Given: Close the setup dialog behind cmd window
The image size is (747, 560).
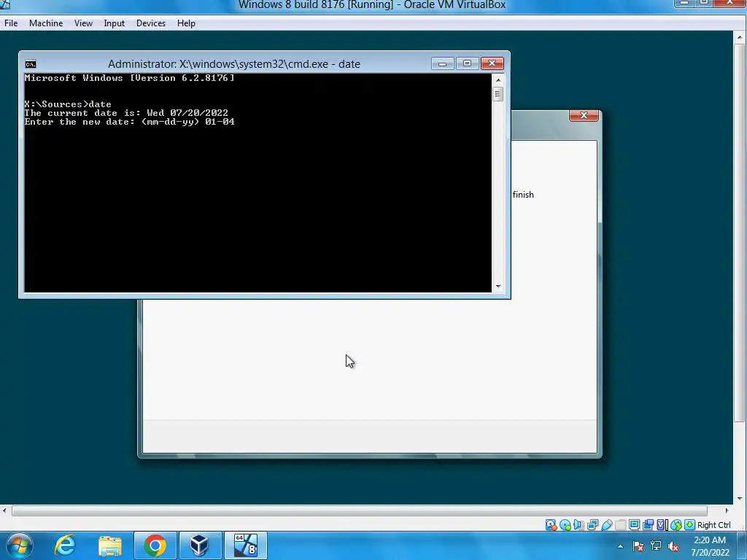Looking at the screenshot, I should pos(584,115).
